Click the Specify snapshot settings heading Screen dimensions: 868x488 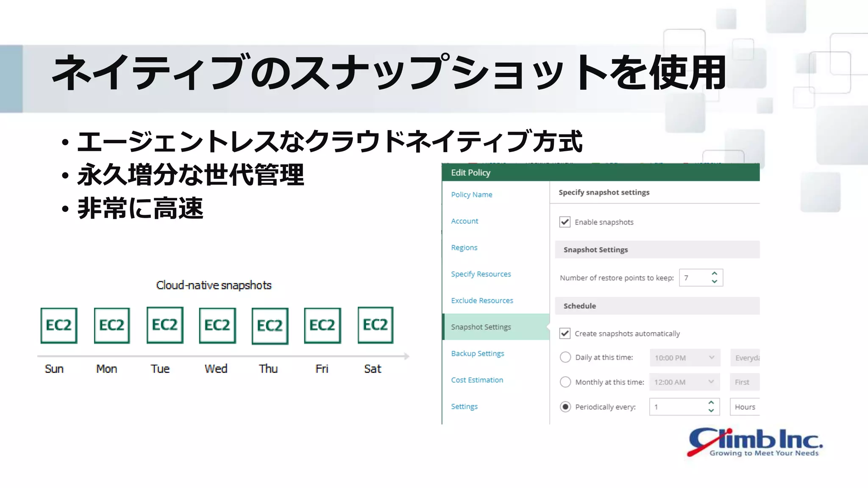click(x=604, y=192)
